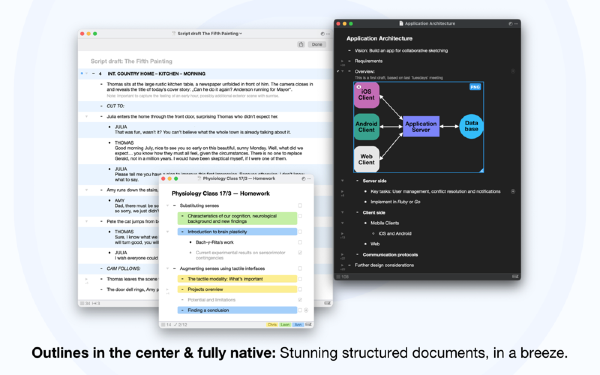Uncheck the Potential and limitations checkbox

point(300,300)
